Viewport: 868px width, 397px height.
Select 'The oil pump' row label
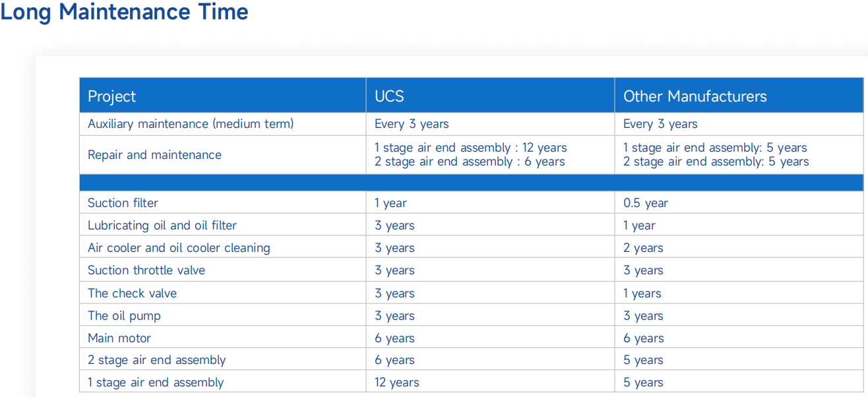click(x=124, y=316)
